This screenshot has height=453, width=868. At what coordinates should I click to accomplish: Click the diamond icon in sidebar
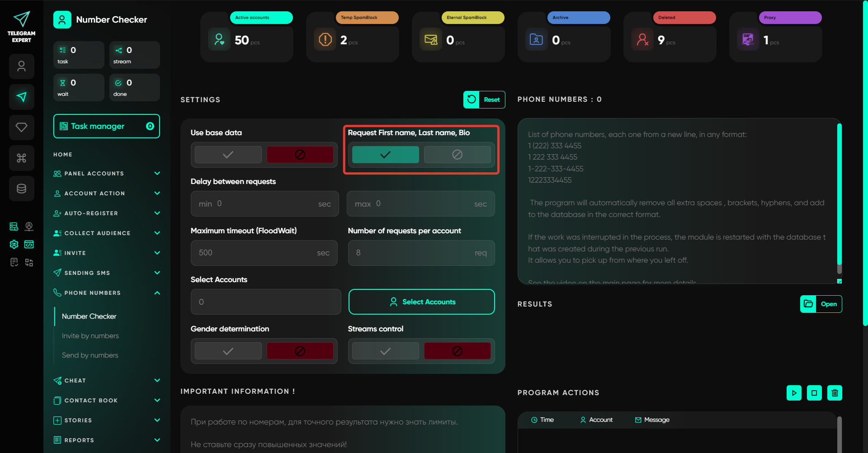pos(21,127)
